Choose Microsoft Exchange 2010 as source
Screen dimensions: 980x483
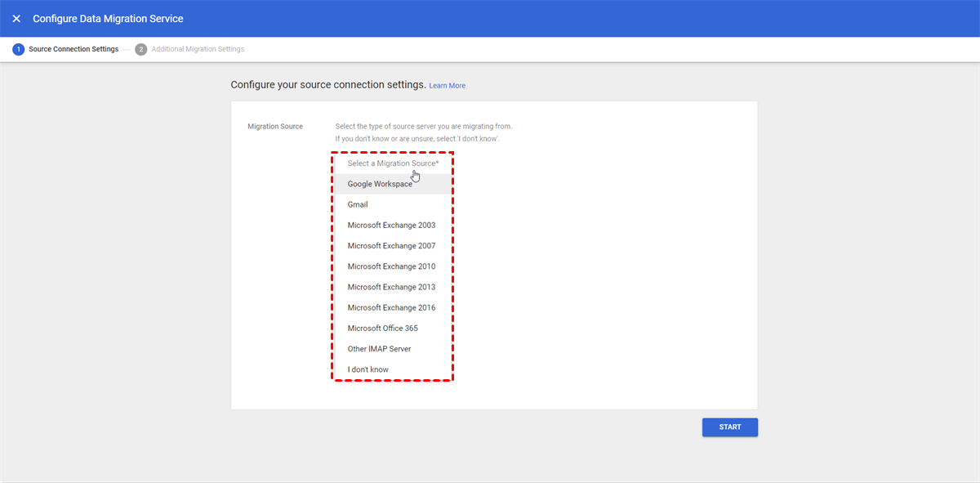391,266
